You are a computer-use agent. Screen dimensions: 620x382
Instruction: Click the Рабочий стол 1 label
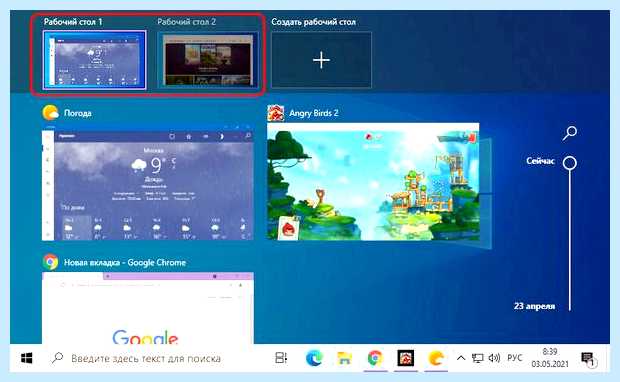[73, 22]
